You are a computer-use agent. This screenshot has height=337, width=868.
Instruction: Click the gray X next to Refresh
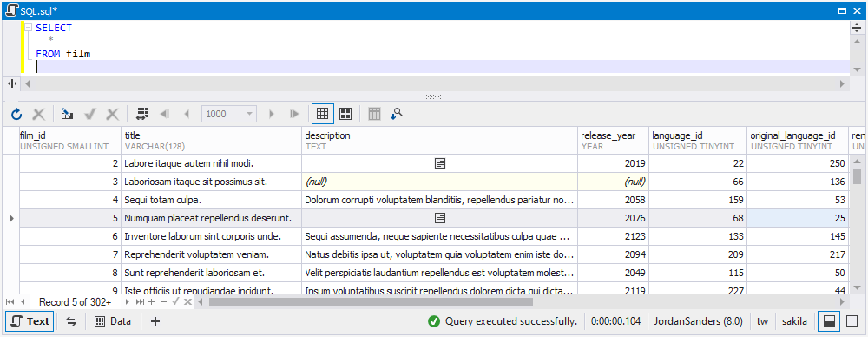(38, 114)
